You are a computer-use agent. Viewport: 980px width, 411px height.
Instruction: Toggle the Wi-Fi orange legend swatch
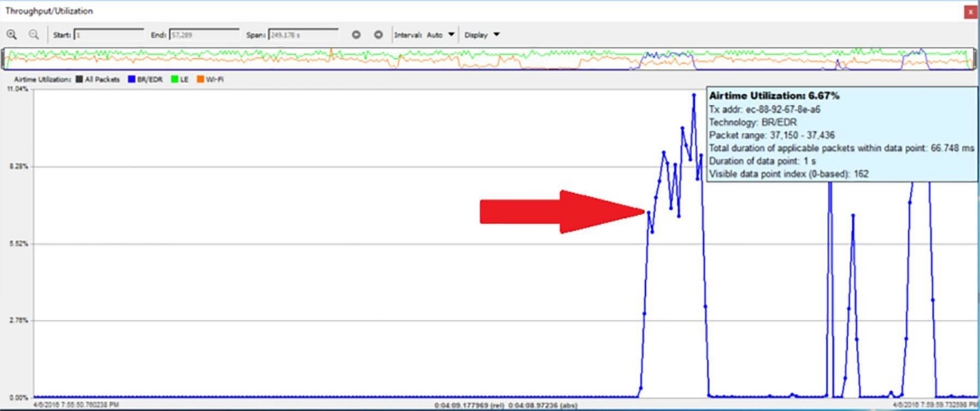pos(200,79)
